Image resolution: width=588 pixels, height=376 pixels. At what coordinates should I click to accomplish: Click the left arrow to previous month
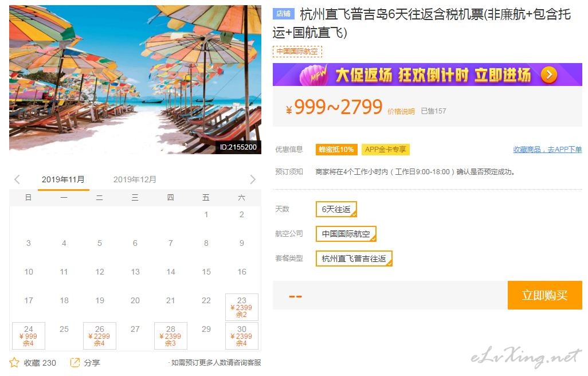[17, 179]
